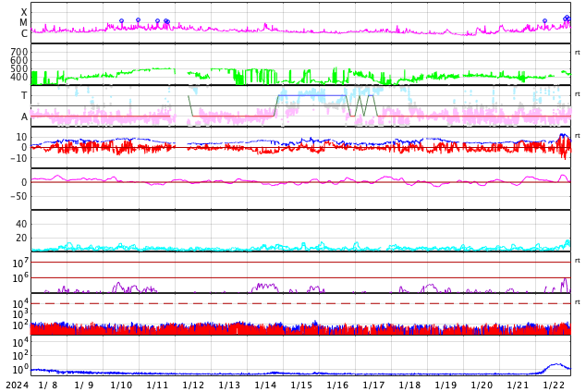Click the 40 axis value
The image size is (586, 392).
21,224
